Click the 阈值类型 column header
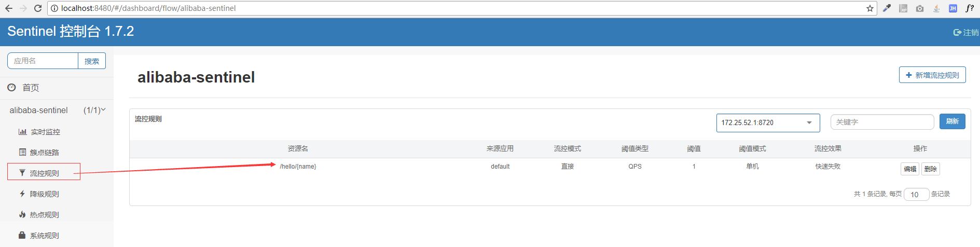 pos(635,148)
